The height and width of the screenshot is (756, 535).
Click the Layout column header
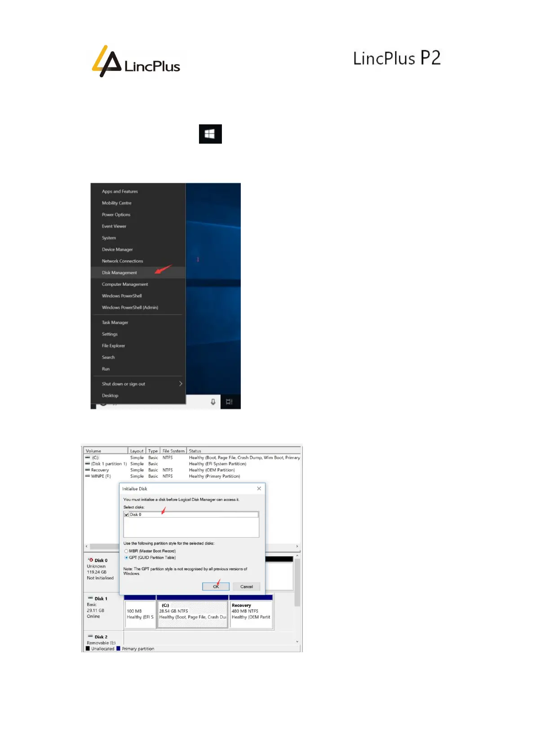coord(137,451)
